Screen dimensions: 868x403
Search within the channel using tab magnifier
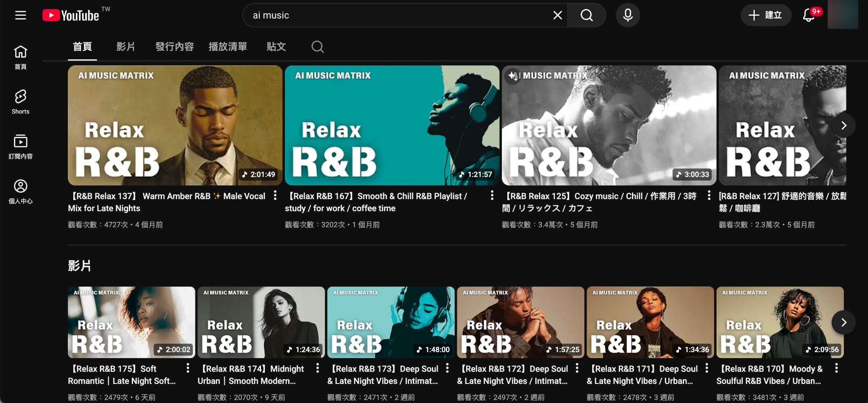[317, 47]
